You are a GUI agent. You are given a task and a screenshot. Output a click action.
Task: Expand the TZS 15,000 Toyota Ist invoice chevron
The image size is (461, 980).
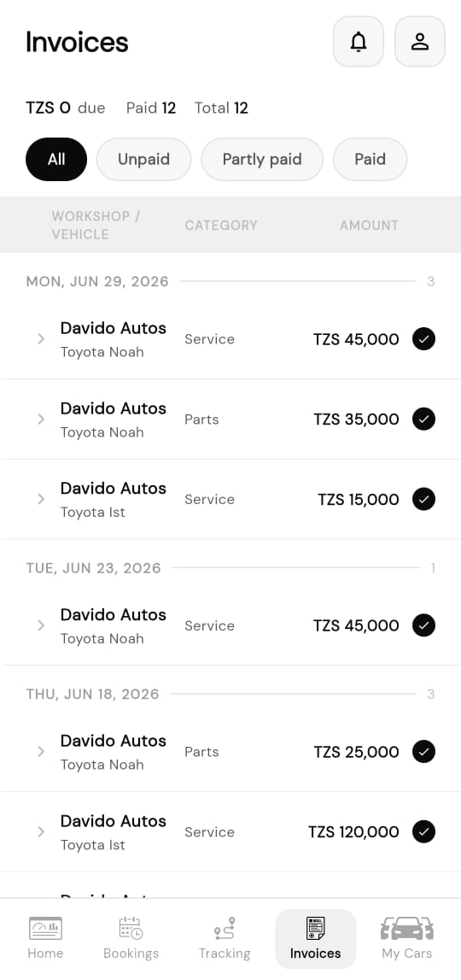(41, 499)
